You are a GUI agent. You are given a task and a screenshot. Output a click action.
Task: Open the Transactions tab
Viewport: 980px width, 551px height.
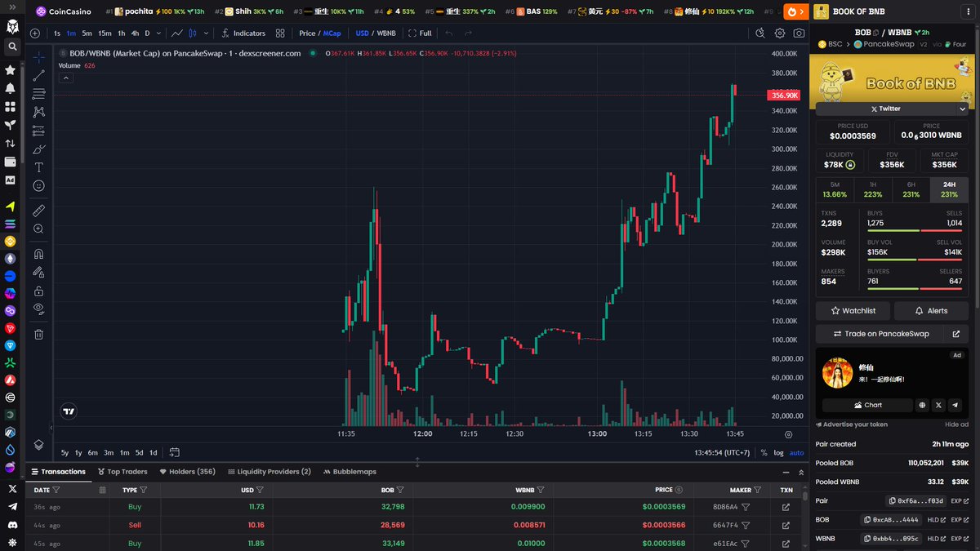click(58, 472)
